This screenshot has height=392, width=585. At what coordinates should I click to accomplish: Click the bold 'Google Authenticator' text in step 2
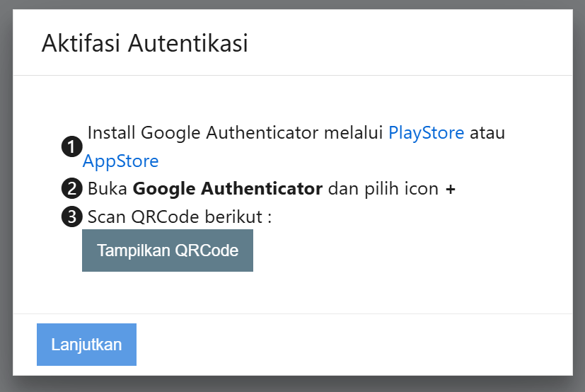point(228,189)
